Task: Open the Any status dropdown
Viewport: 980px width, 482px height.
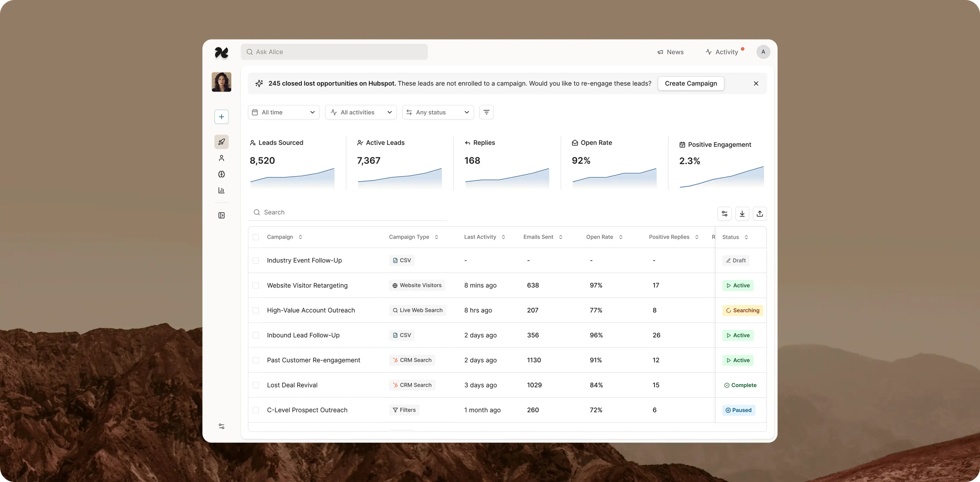Action: click(437, 112)
